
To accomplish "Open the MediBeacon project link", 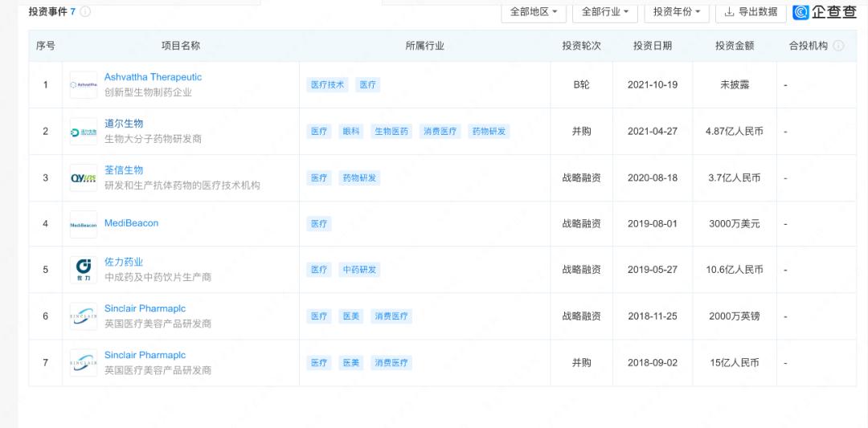I will 131,223.
